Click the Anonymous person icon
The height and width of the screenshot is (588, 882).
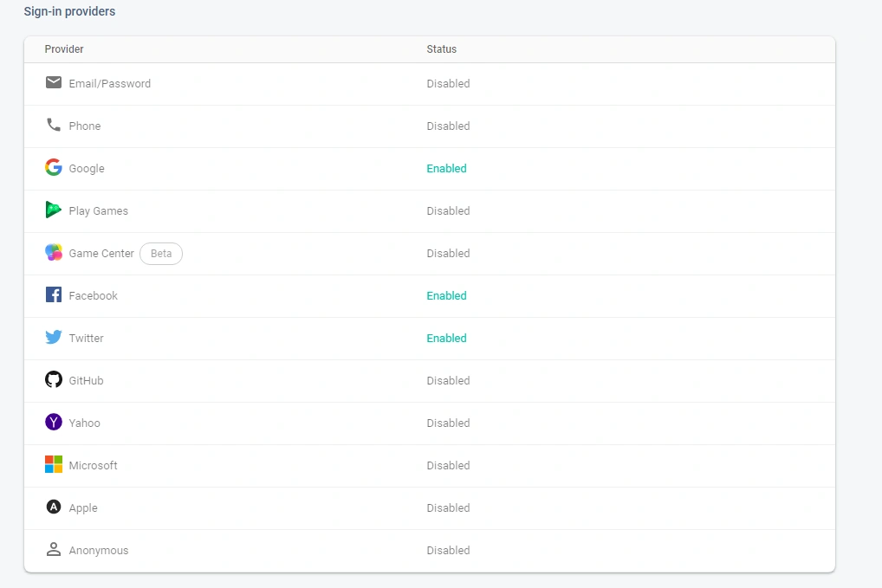pyautogui.click(x=54, y=549)
